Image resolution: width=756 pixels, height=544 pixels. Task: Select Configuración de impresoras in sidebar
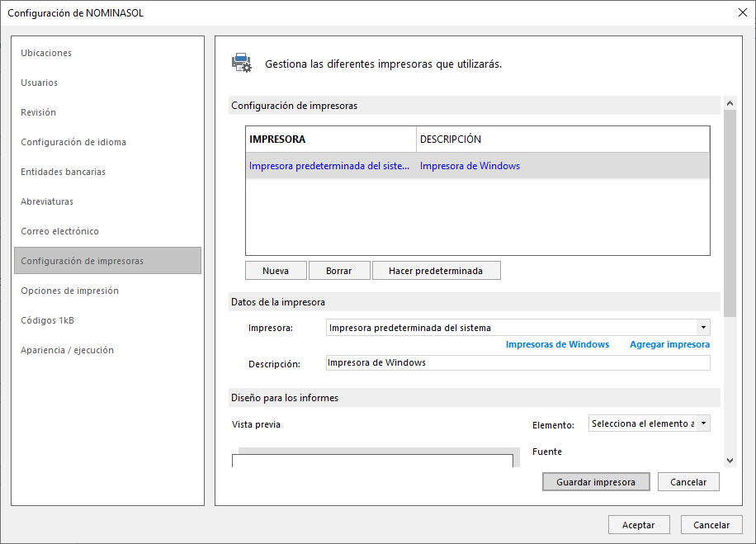pyautogui.click(x=107, y=260)
